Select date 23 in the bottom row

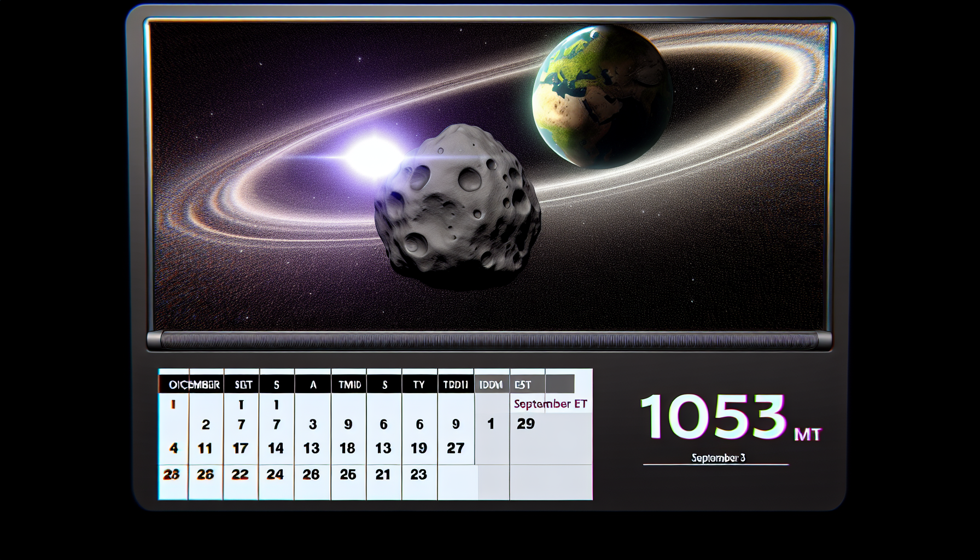tap(418, 475)
